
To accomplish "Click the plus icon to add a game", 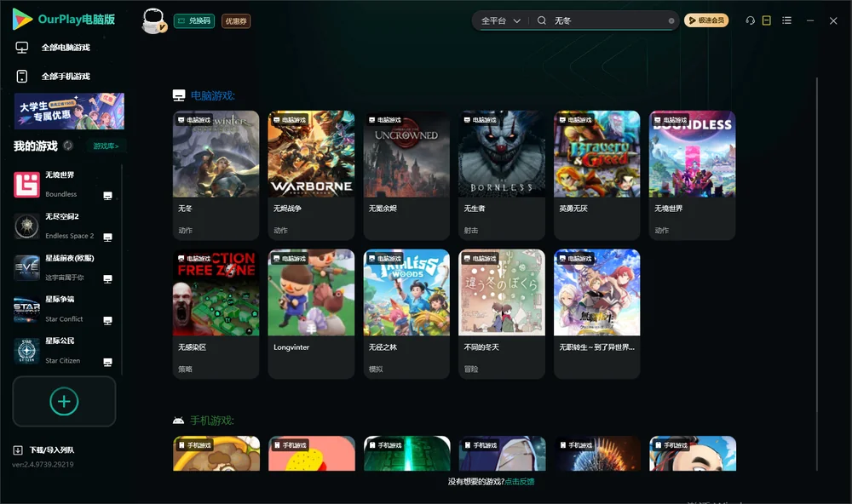I will click(x=64, y=401).
